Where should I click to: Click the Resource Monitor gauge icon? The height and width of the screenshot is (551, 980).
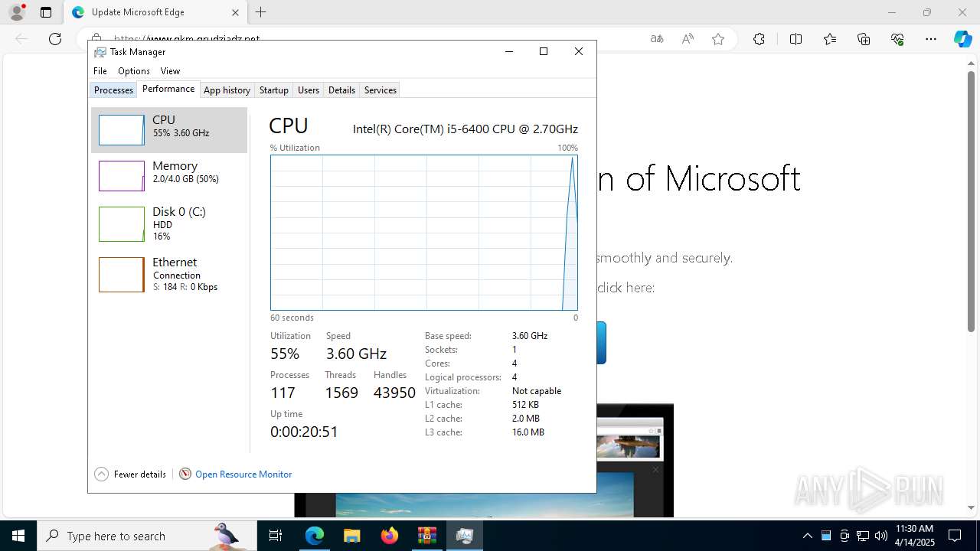(x=185, y=474)
